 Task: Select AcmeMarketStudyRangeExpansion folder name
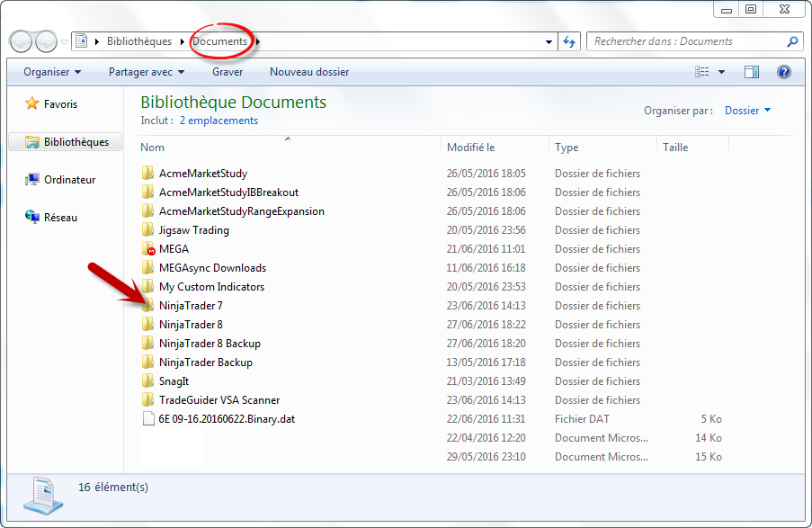tap(242, 211)
